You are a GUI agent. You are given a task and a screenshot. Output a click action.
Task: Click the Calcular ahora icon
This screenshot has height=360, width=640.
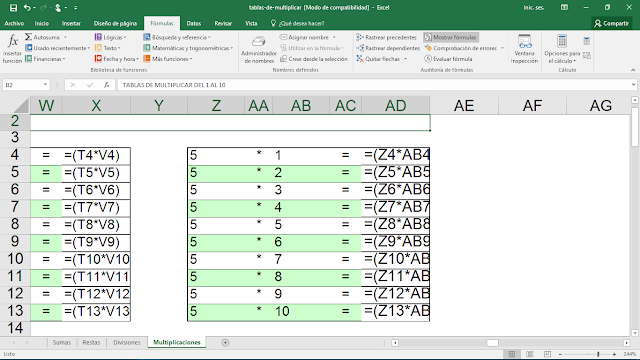(x=587, y=41)
